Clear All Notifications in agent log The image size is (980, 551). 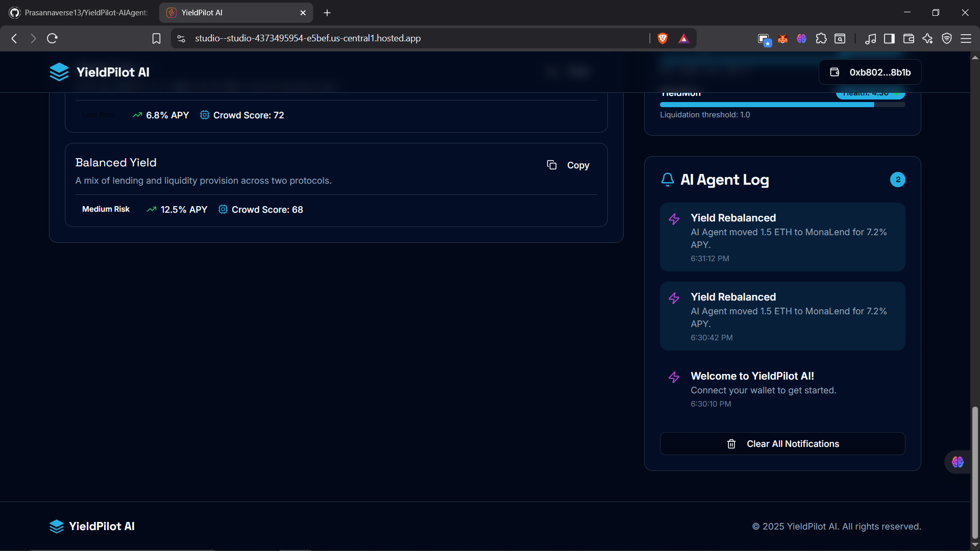[782, 444]
